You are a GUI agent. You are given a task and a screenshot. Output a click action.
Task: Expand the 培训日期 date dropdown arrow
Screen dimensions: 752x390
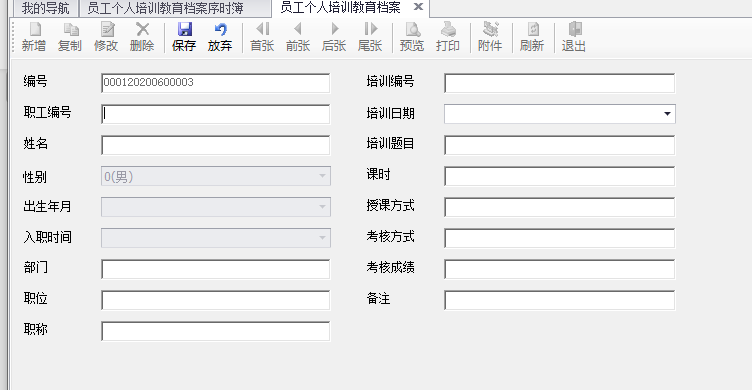pyautogui.click(x=667, y=114)
